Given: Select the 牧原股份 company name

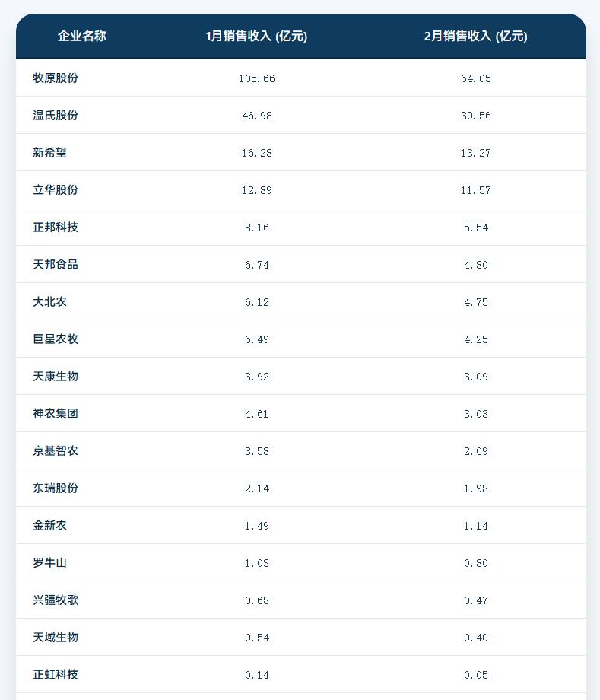Looking at the screenshot, I should [56, 78].
